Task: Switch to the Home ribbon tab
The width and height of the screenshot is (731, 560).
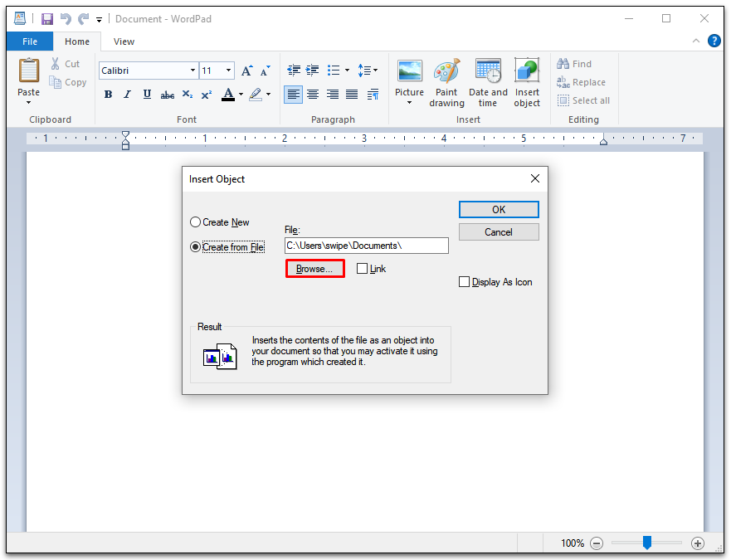Action: coord(77,41)
